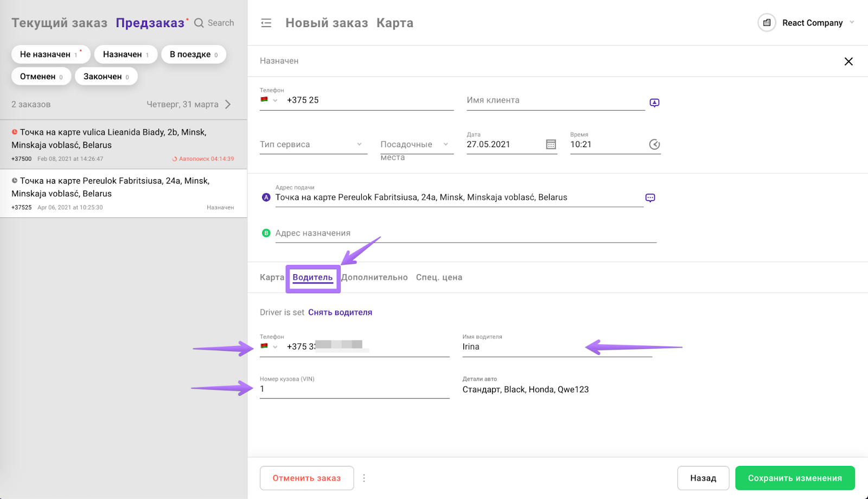Open the 'Посадочные места' dropdown
Image resolution: width=868 pixels, height=499 pixels.
click(x=416, y=144)
